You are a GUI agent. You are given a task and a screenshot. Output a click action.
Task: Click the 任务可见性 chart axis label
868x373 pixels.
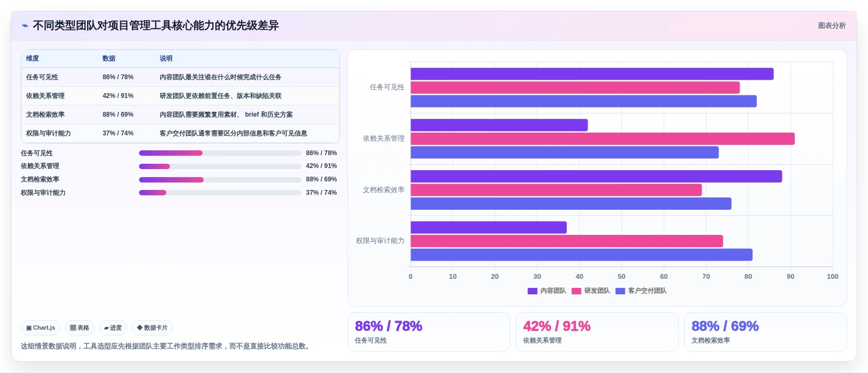(x=387, y=87)
